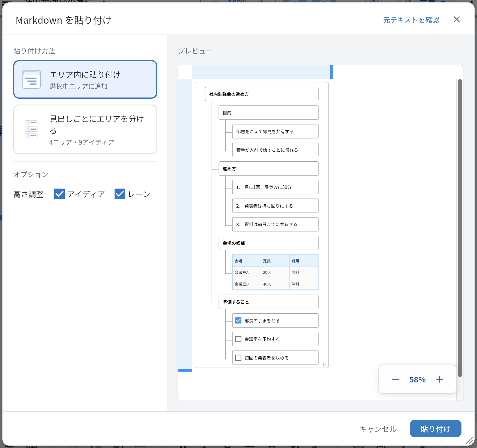Click the 準備すること node in preview
The width and height of the screenshot is (477, 448).
point(268,302)
